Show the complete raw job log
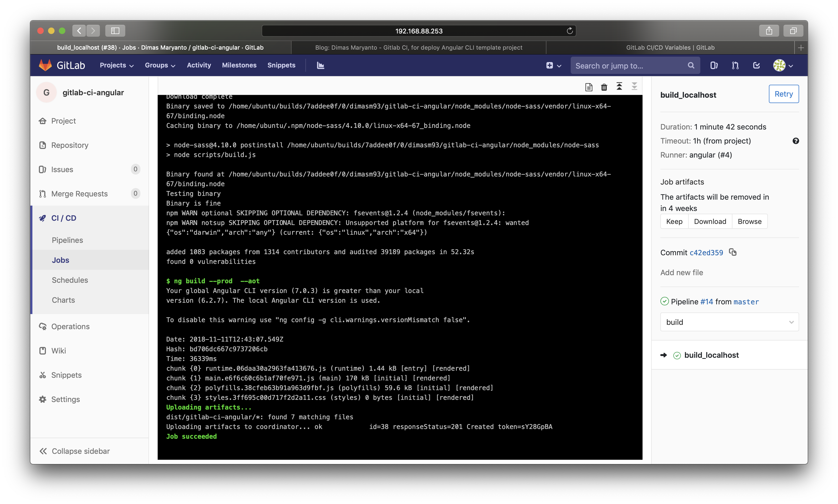The width and height of the screenshot is (838, 504). 589,87
